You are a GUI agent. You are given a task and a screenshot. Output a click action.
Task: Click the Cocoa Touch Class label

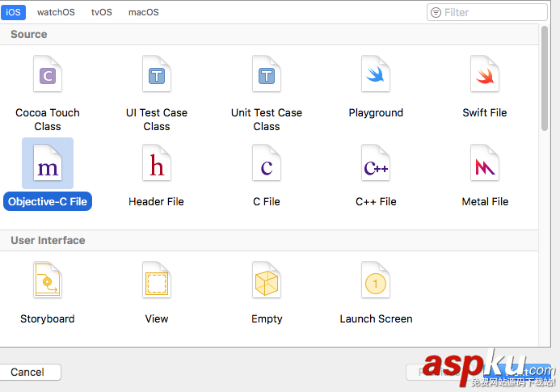click(48, 120)
